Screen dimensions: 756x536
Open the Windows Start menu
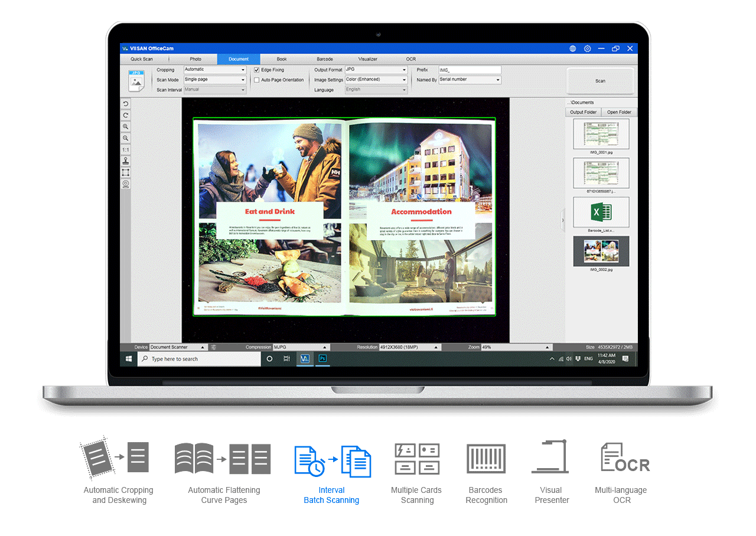click(x=128, y=359)
